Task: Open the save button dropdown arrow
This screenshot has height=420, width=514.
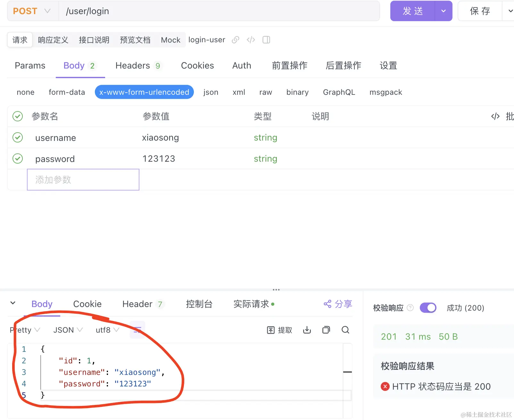Action: coord(510,11)
